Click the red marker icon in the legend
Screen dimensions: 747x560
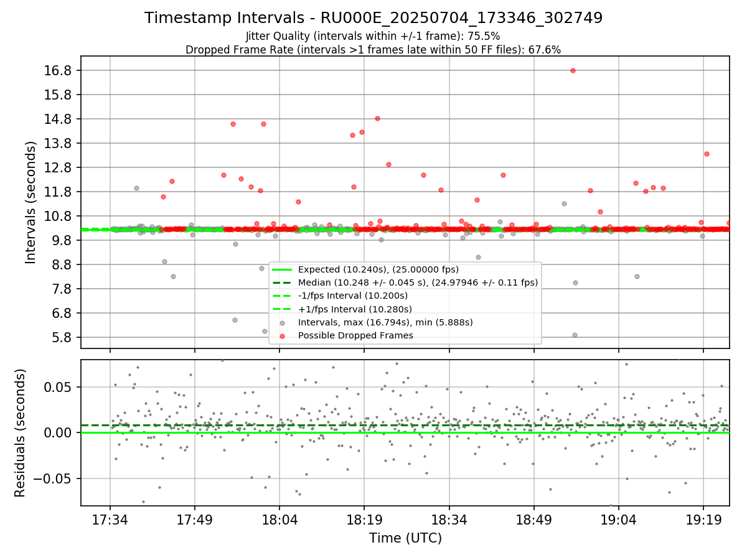[x=283, y=336]
